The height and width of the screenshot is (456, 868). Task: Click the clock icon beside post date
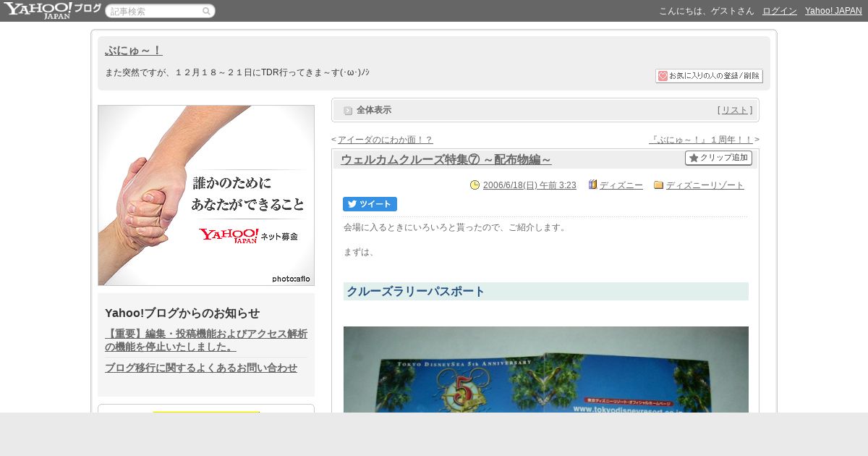475,185
